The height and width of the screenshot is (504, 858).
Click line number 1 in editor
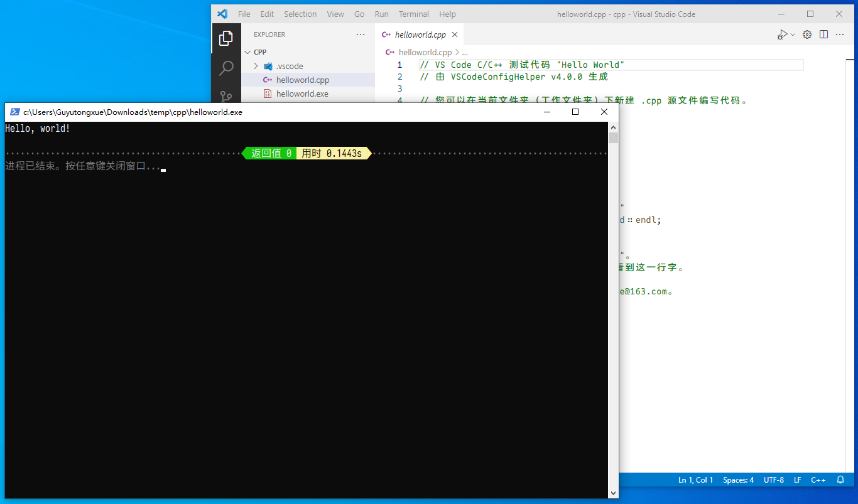pyautogui.click(x=399, y=65)
